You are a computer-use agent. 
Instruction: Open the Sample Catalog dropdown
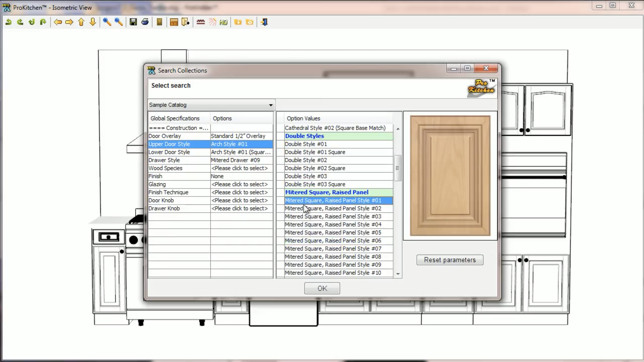(x=271, y=105)
